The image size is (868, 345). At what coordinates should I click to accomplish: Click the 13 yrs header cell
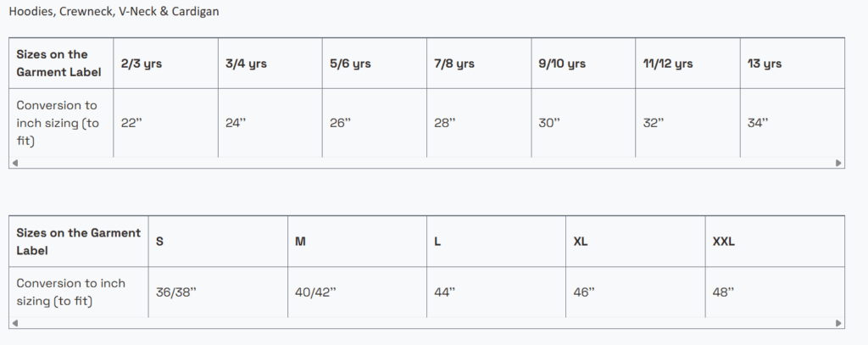tap(764, 64)
